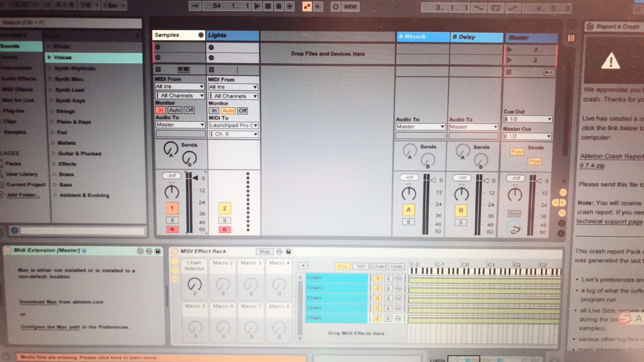Set Samples track Monitor to Off

(189, 110)
